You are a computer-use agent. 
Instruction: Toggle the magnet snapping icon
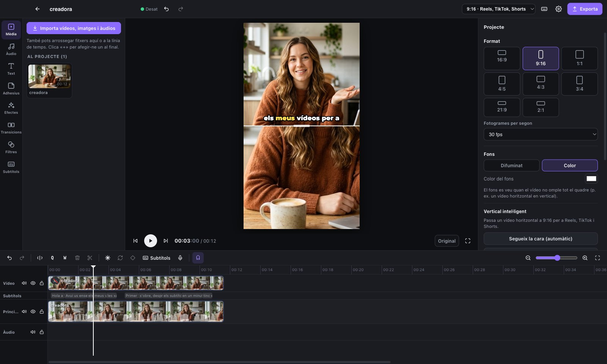click(x=198, y=258)
